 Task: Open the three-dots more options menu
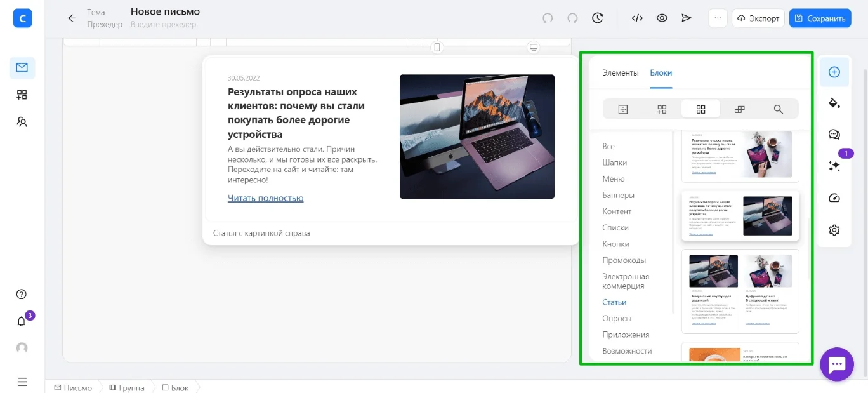(718, 18)
